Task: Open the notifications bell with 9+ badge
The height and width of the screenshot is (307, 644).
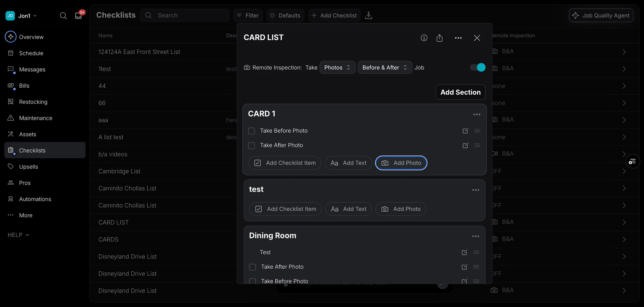Action: click(78, 15)
